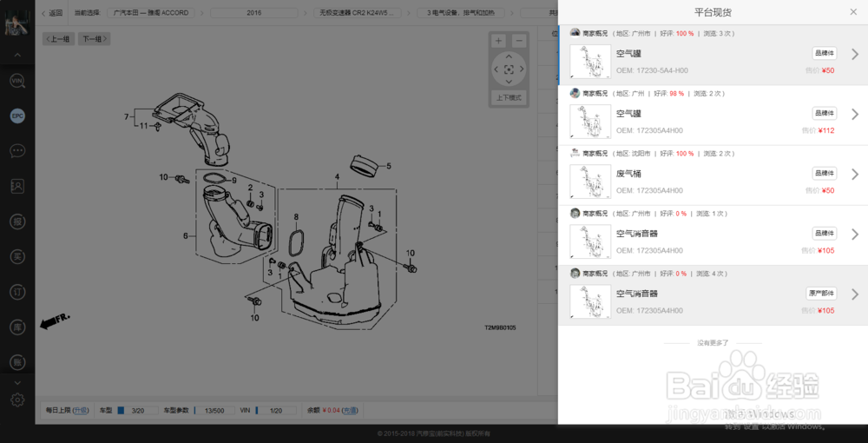Select part number 8 in diagram
Image resolution: width=868 pixels, height=443 pixels.
(296, 216)
